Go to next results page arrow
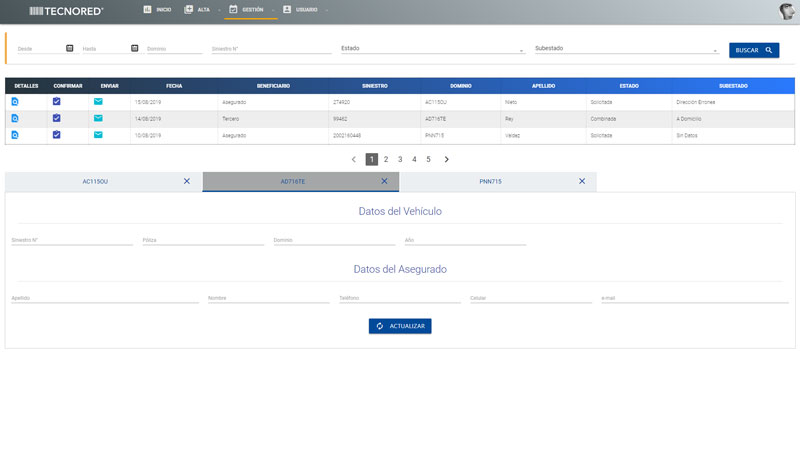Screen dimensions: 800x450 [446, 159]
